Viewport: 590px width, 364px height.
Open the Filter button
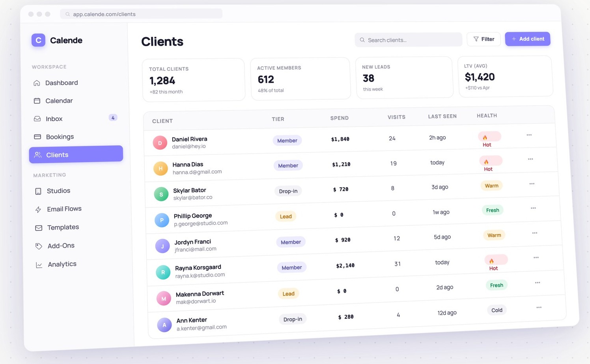coord(484,39)
